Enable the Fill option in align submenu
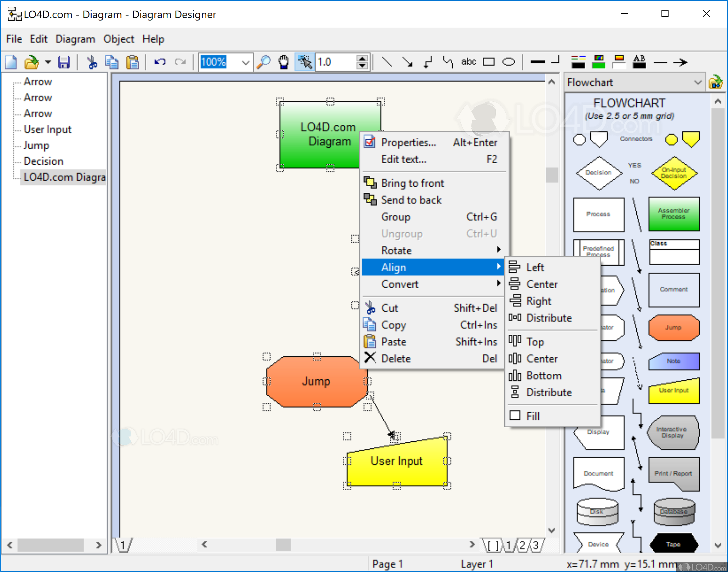 pos(532,415)
